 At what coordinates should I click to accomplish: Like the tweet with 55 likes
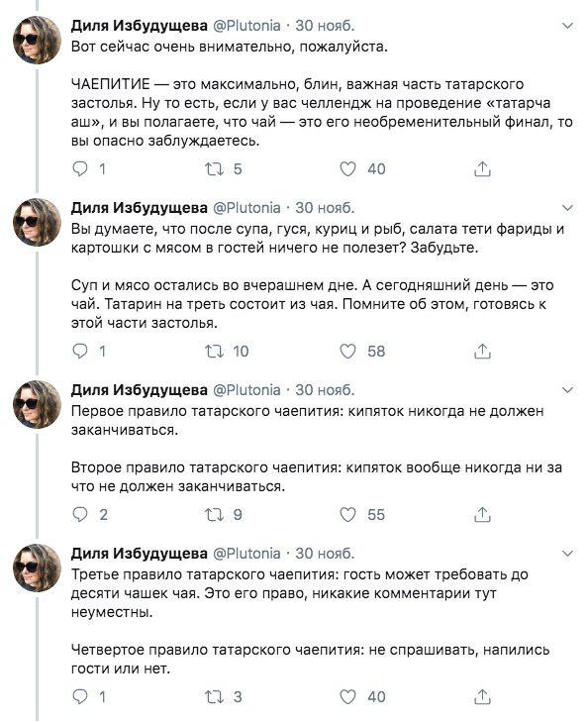(x=347, y=515)
